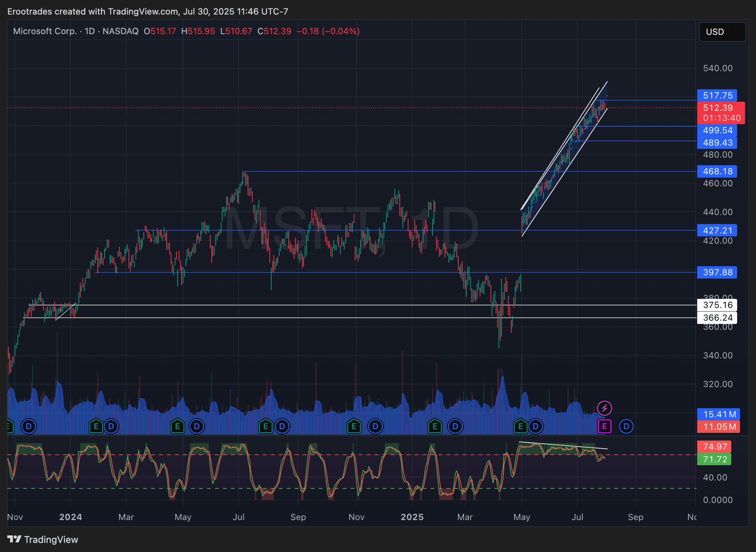
Task: Click the closing price C512.39 value
Action: 274,31
